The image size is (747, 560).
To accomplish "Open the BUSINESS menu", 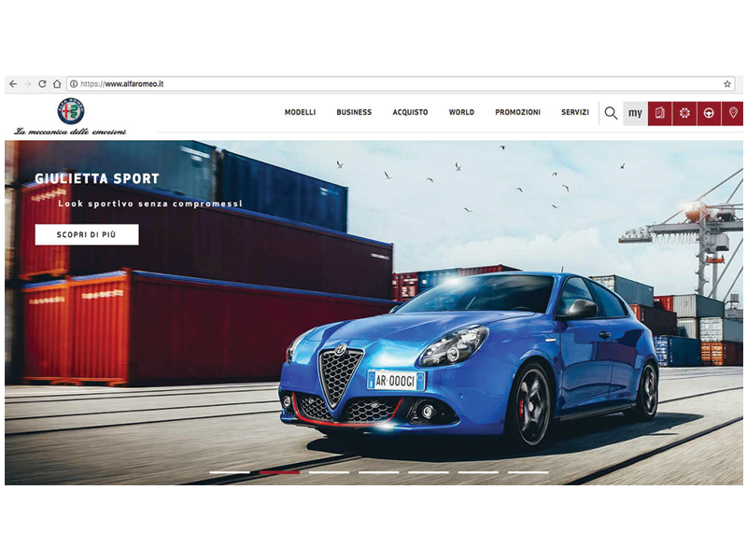I will (x=354, y=113).
